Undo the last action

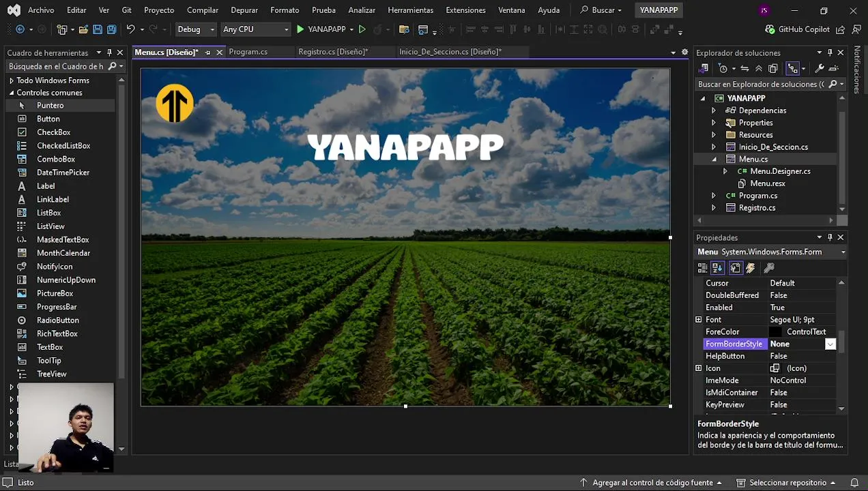(x=130, y=29)
